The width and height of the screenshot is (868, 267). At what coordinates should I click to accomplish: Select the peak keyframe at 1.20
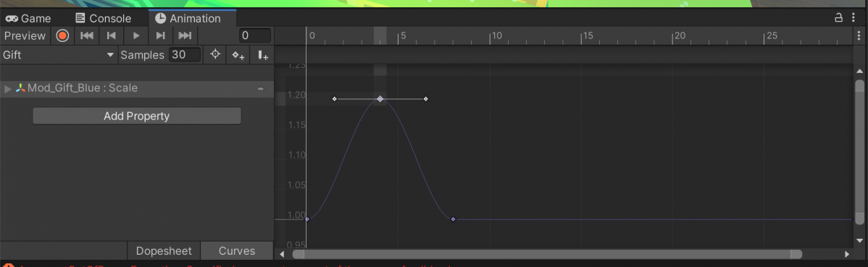[x=380, y=99]
